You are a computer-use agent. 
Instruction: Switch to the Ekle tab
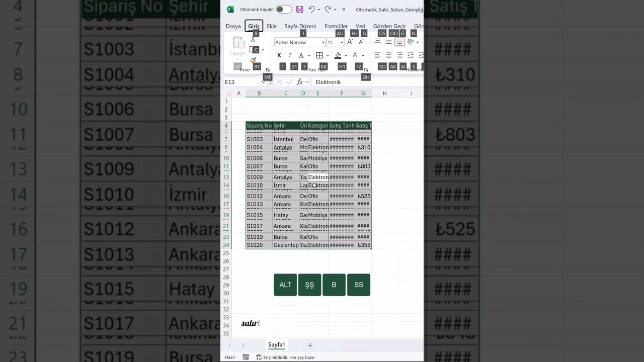(272, 26)
